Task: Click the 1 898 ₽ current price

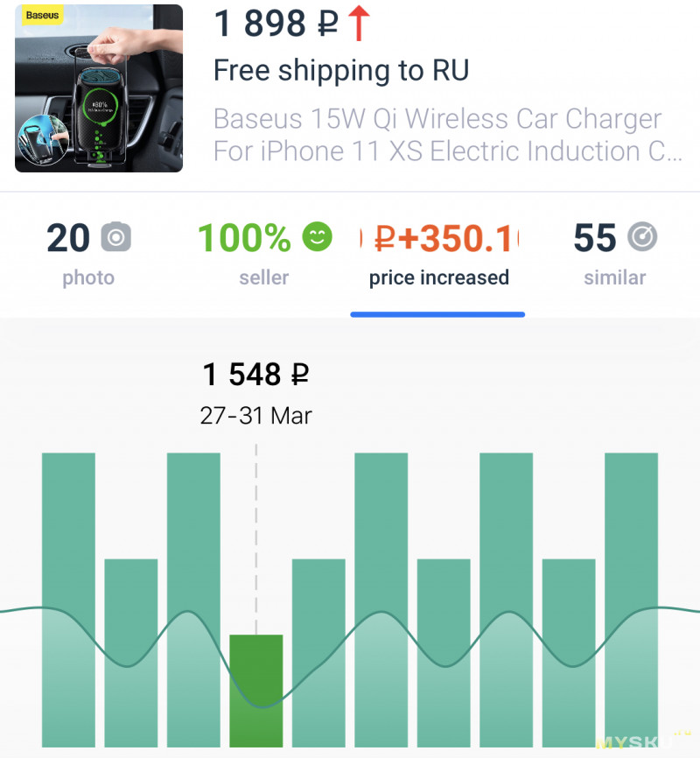Action: pos(276,24)
